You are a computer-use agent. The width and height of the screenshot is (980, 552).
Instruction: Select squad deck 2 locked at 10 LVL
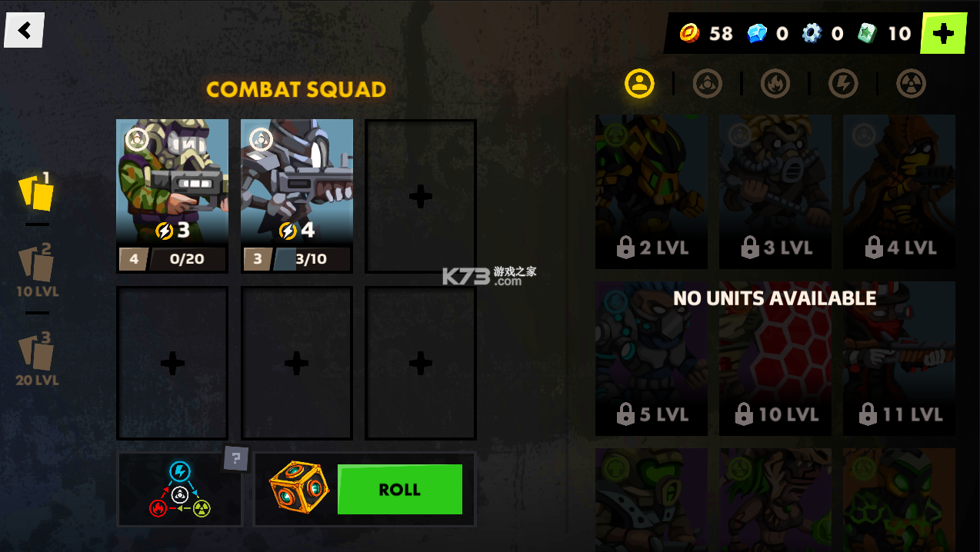(x=37, y=271)
